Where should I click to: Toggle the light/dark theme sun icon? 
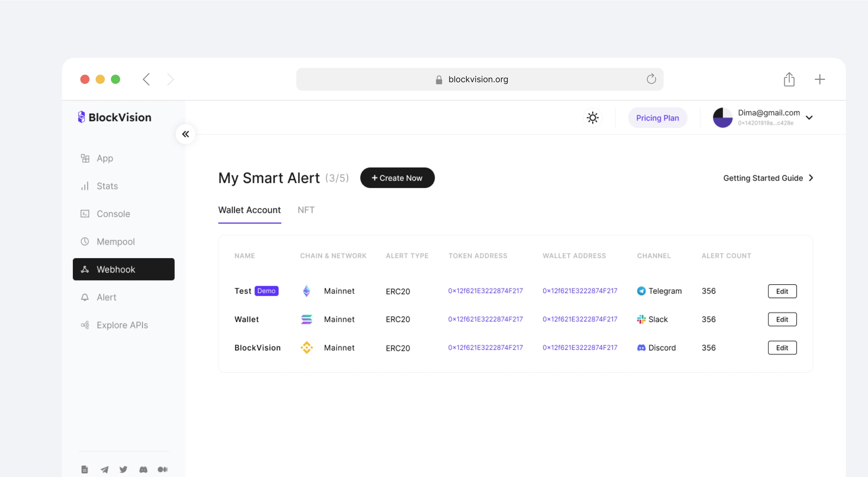click(x=593, y=118)
